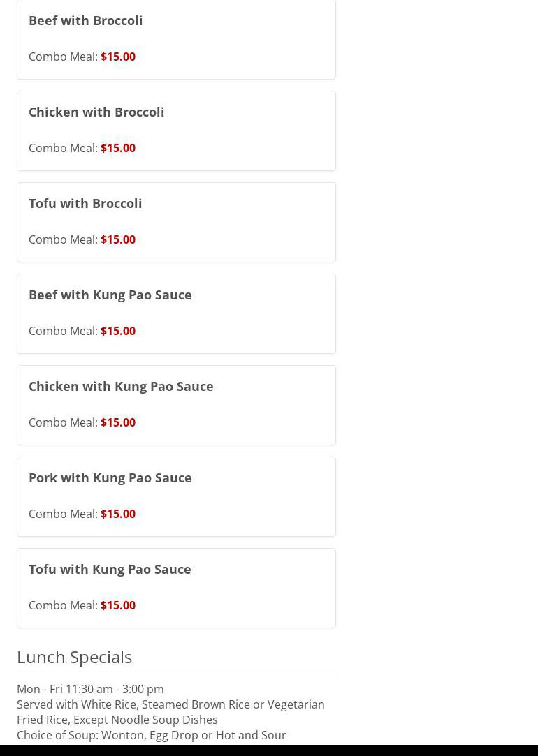The width and height of the screenshot is (538, 756).
Task: Choose Chicken with Kung Pao Sauce's $15.00 price
Action: [118, 422]
